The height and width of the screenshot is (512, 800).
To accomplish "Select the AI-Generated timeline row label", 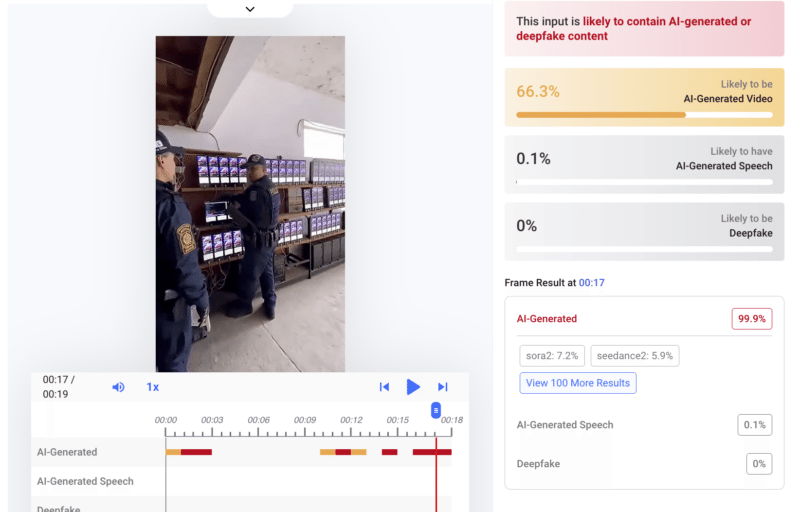I will pos(67,452).
